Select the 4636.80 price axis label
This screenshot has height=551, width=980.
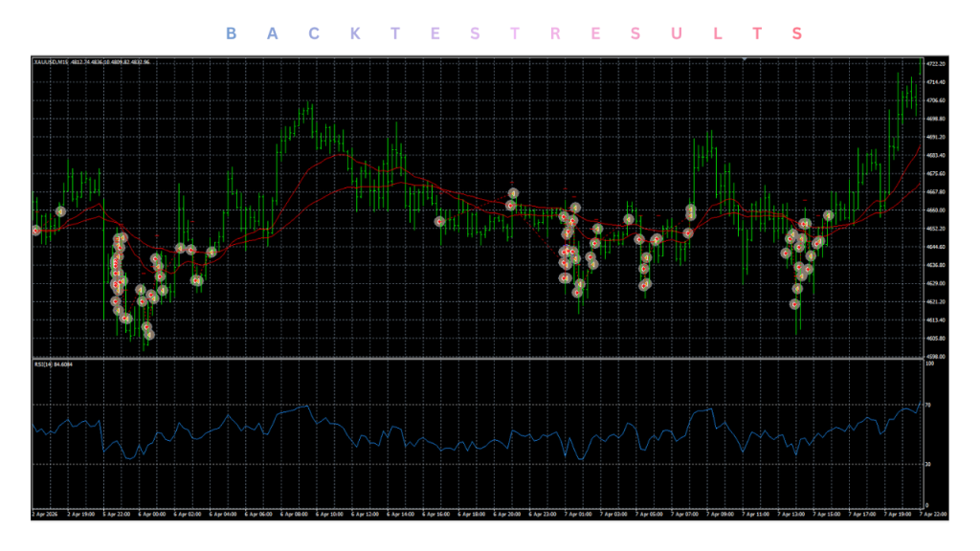pos(936,265)
